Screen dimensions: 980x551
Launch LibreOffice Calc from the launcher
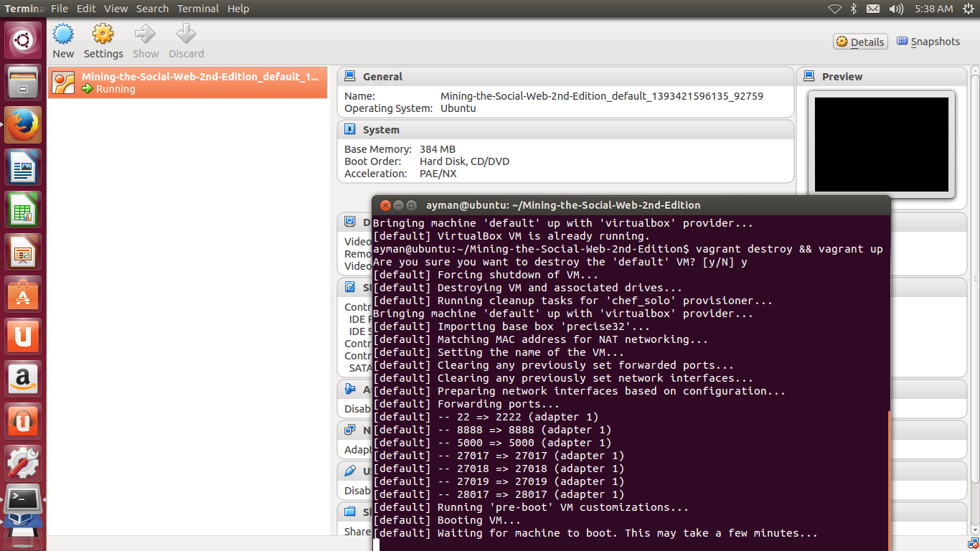(x=23, y=209)
